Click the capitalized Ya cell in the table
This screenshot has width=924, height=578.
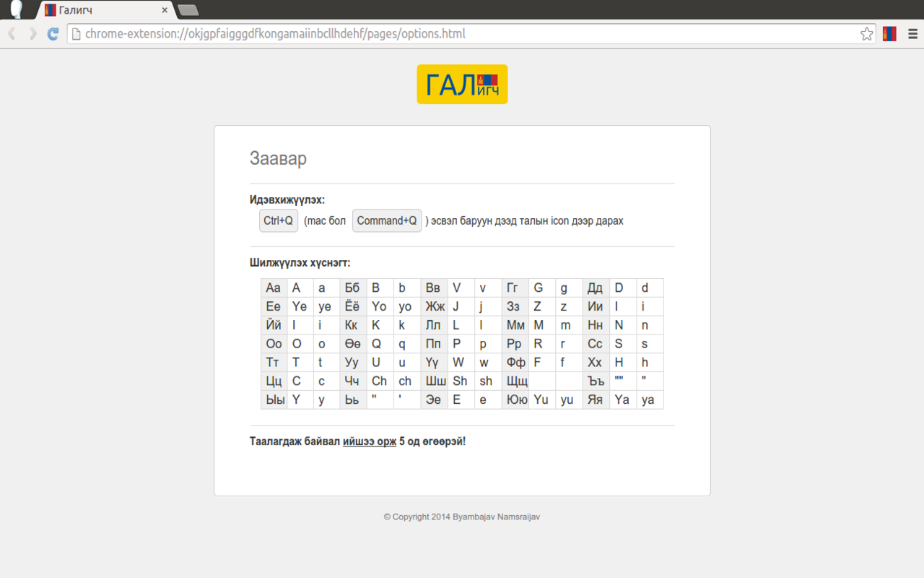(x=623, y=400)
